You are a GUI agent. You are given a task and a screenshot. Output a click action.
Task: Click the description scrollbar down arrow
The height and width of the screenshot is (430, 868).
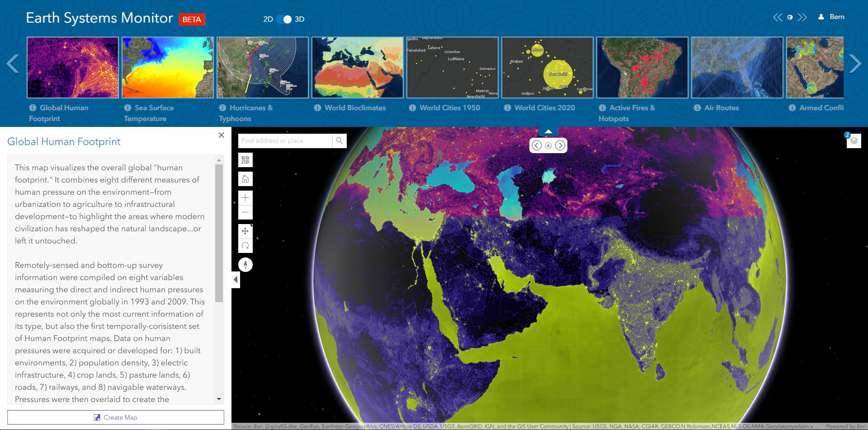coord(219,399)
